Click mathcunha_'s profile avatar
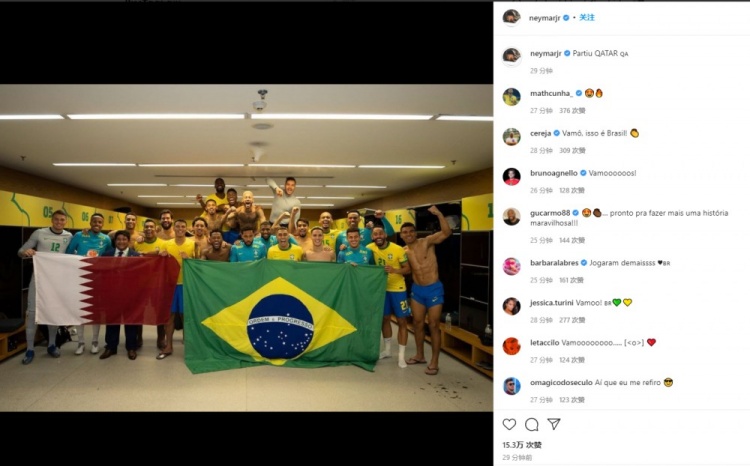This screenshot has height=466, width=750. 511,97
